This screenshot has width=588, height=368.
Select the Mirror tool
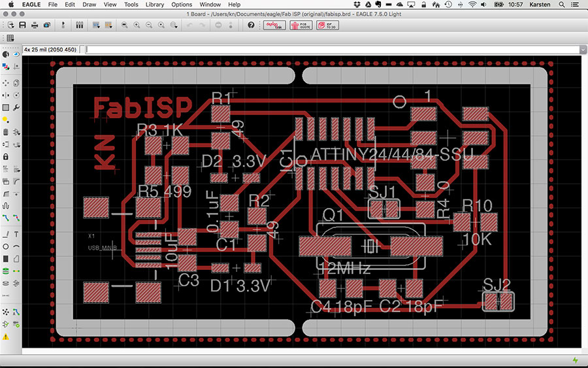6,95
